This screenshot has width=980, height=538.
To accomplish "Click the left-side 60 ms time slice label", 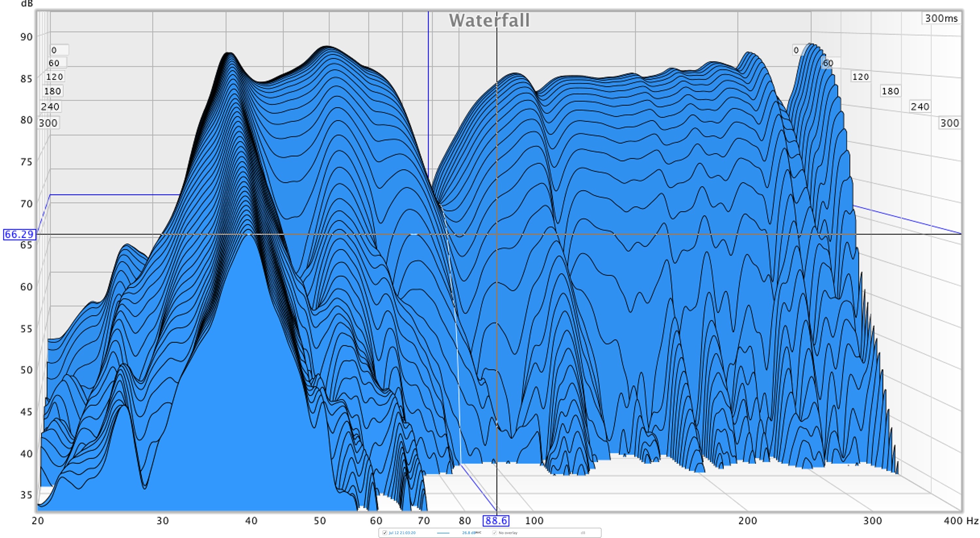I will tap(54, 63).
